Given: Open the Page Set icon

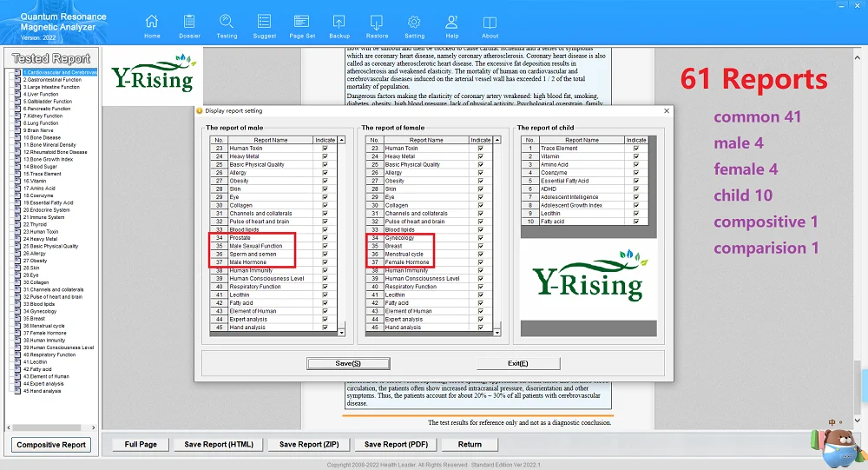Looking at the screenshot, I should click(302, 22).
